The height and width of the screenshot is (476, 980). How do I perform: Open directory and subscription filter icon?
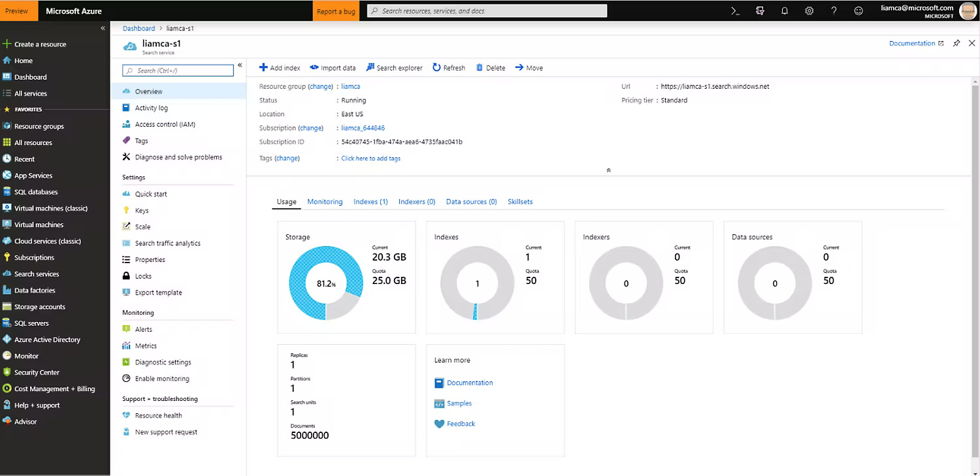coord(760,11)
